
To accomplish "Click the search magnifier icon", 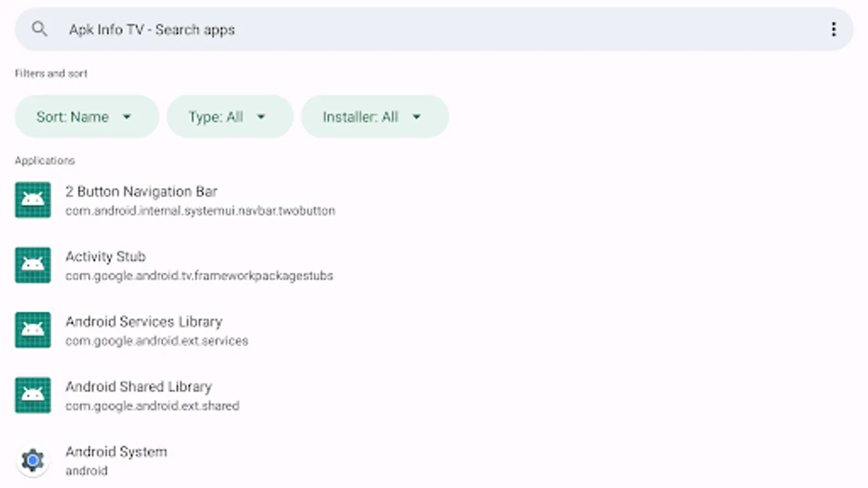I will click(x=39, y=29).
